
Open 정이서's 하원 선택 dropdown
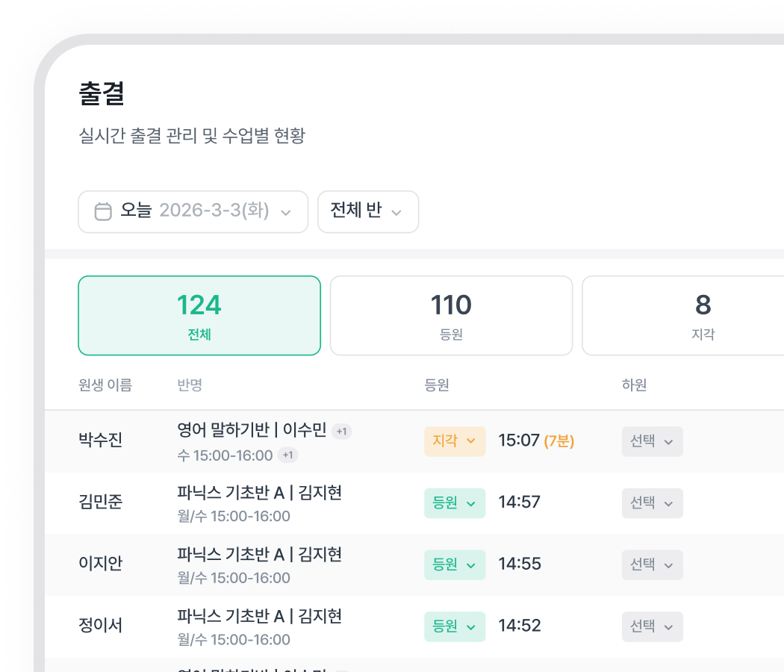point(652,627)
